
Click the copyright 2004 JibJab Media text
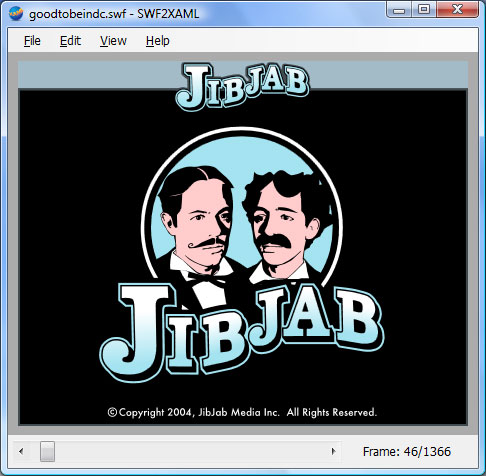pos(242,413)
